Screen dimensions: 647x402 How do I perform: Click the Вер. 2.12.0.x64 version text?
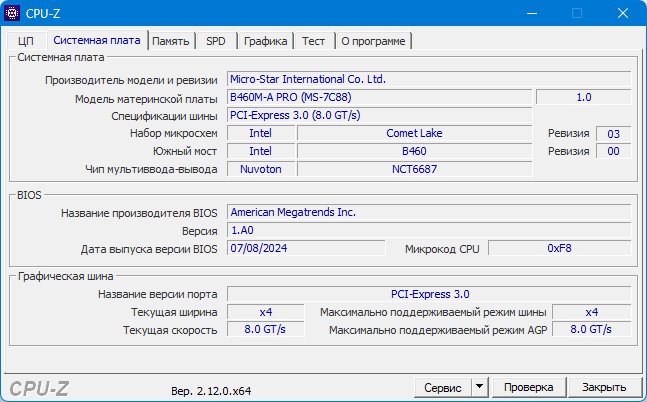(211, 390)
